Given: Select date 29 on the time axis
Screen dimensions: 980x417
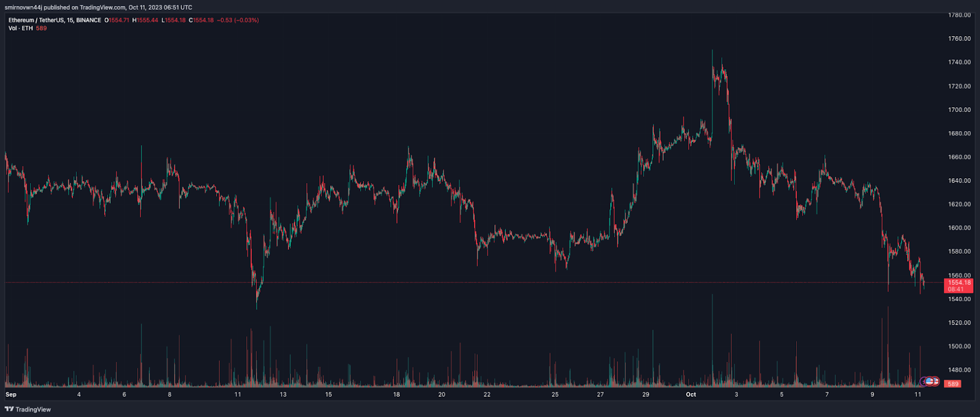Looking at the screenshot, I should click(x=646, y=394).
